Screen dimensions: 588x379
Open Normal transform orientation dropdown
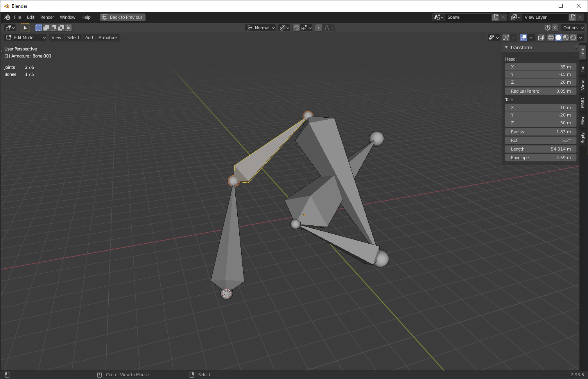(260, 28)
